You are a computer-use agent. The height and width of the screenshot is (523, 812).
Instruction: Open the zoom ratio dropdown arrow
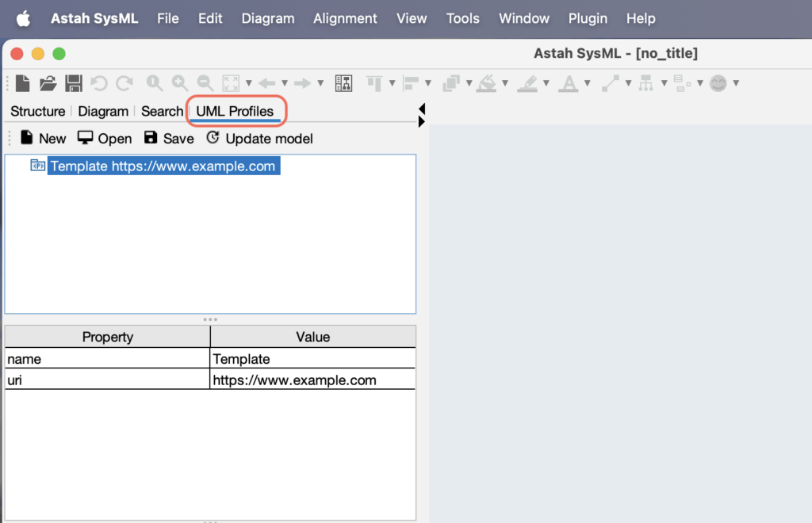pyautogui.click(x=248, y=83)
